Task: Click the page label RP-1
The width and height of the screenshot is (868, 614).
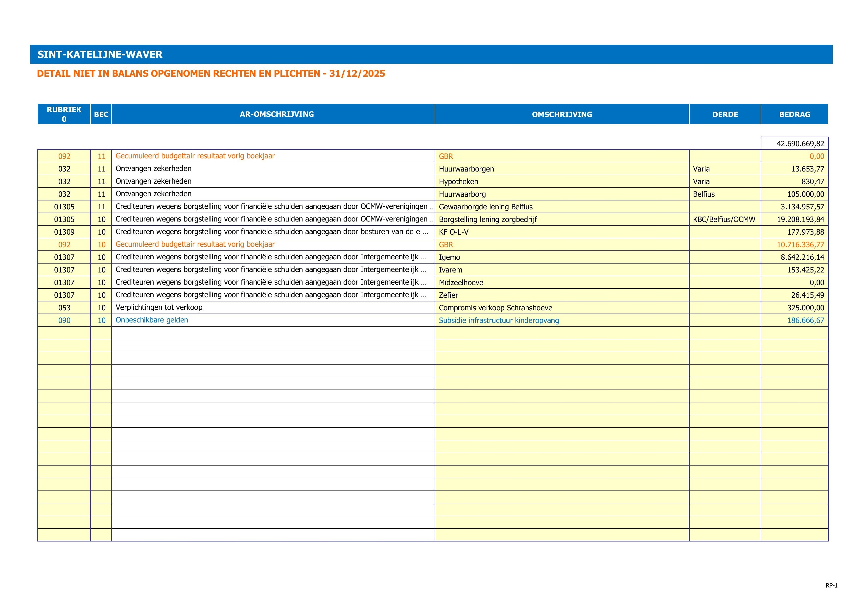Action: pyautogui.click(x=831, y=585)
